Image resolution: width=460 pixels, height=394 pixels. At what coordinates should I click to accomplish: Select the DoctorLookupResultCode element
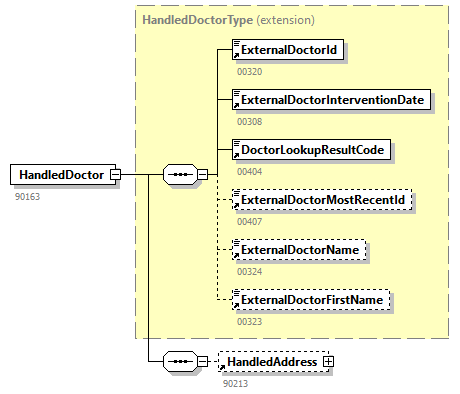click(311, 150)
